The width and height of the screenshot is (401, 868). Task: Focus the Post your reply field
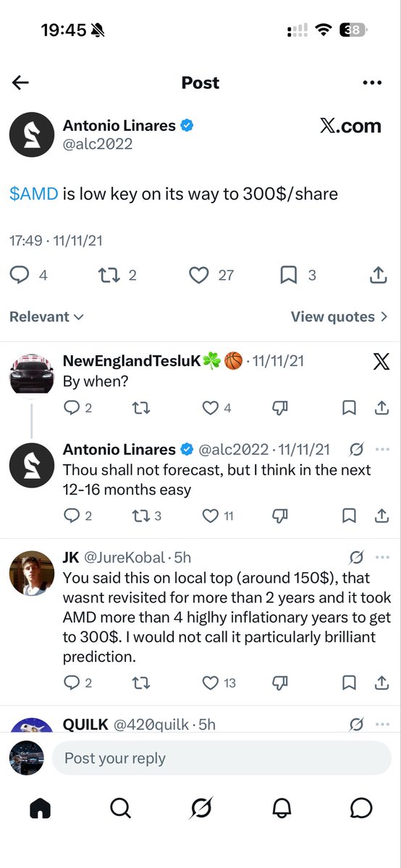pos(221,758)
